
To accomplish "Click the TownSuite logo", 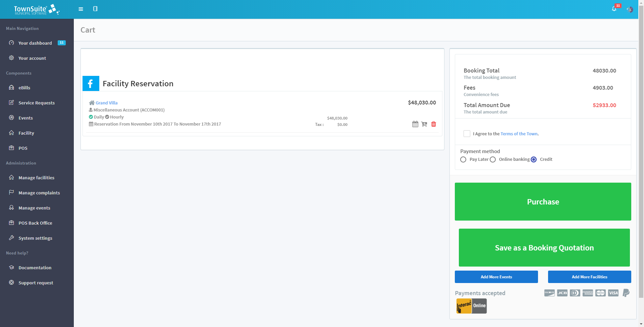I will coord(37,10).
